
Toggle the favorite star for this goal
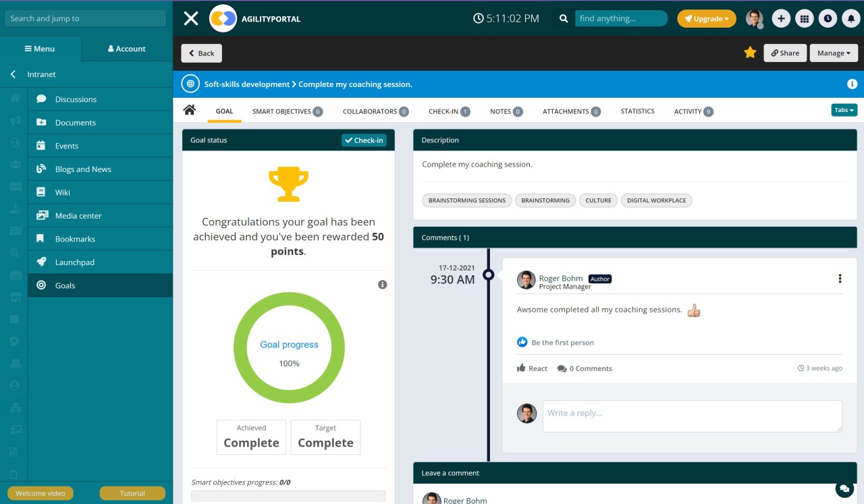(x=750, y=51)
